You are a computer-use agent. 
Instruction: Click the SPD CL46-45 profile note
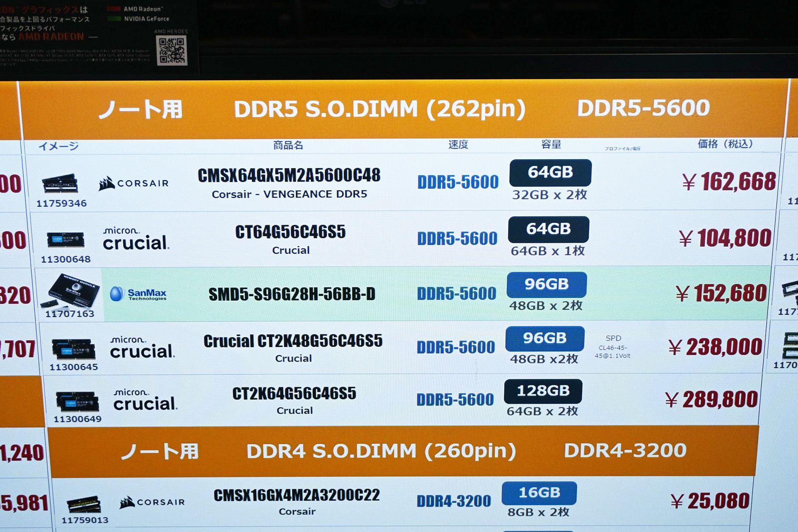pos(612,347)
